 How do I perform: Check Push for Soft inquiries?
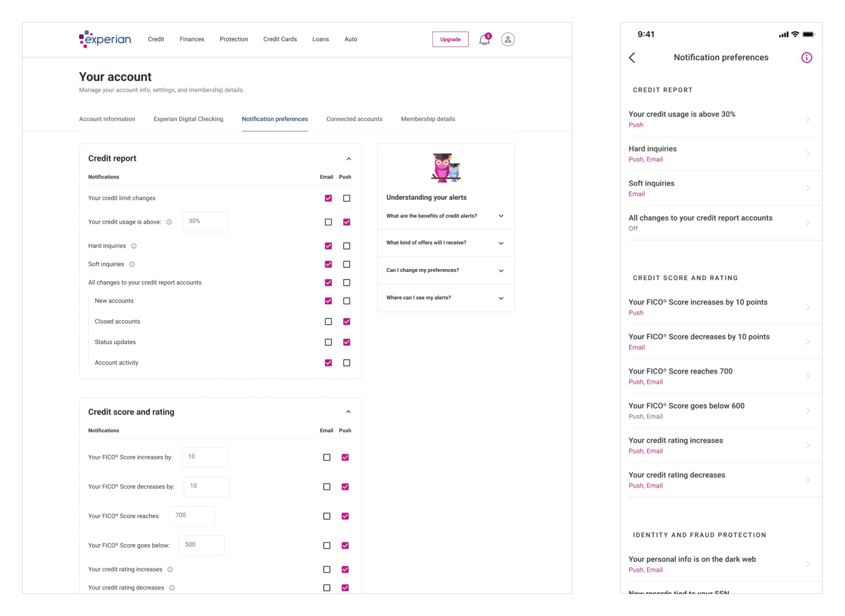(x=347, y=264)
